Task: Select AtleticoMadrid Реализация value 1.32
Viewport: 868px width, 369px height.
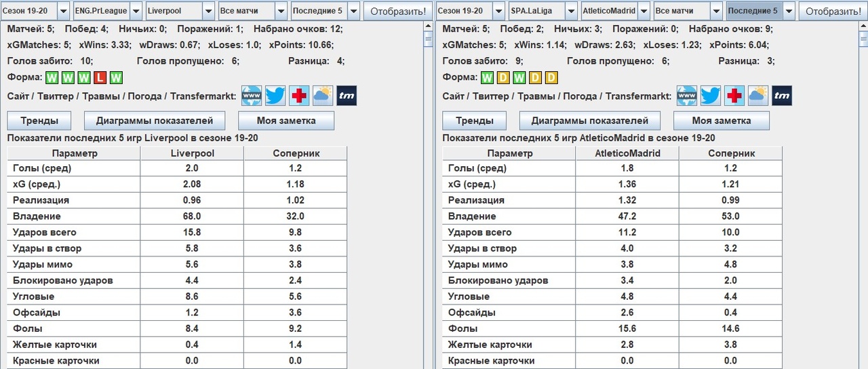Action: [x=627, y=200]
